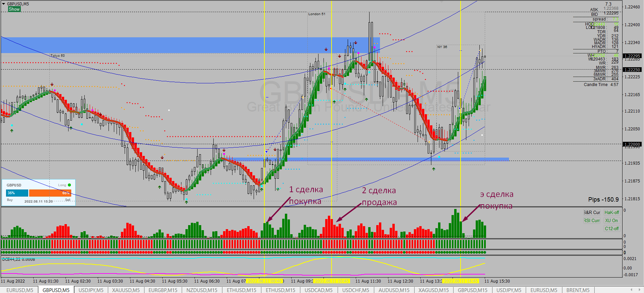Open the XAUUSD,M5 chart tab
This screenshot has height=293, width=644.
pos(126,290)
